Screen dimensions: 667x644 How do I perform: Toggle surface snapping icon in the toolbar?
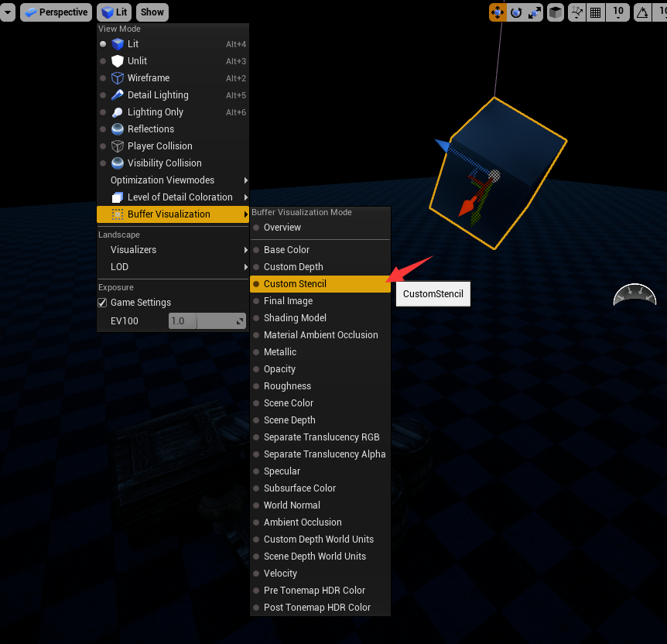click(576, 12)
